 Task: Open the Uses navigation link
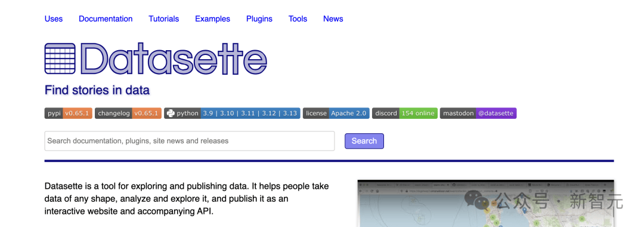pyautogui.click(x=54, y=19)
